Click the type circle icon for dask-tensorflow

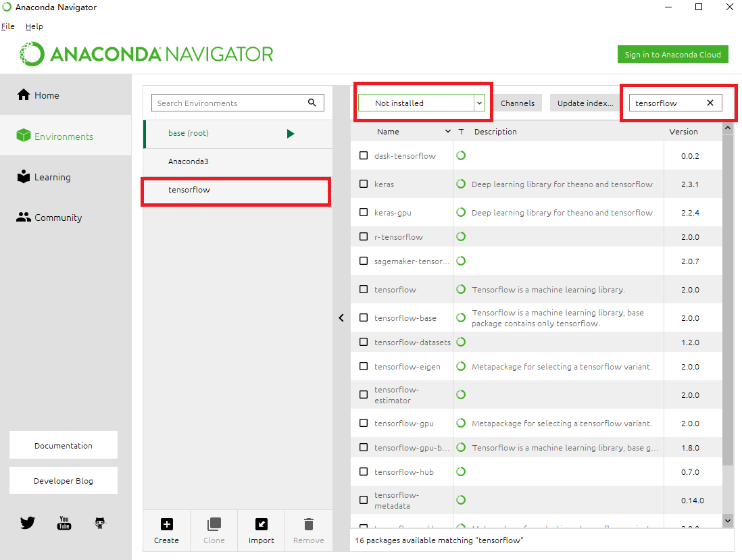(x=461, y=155)
